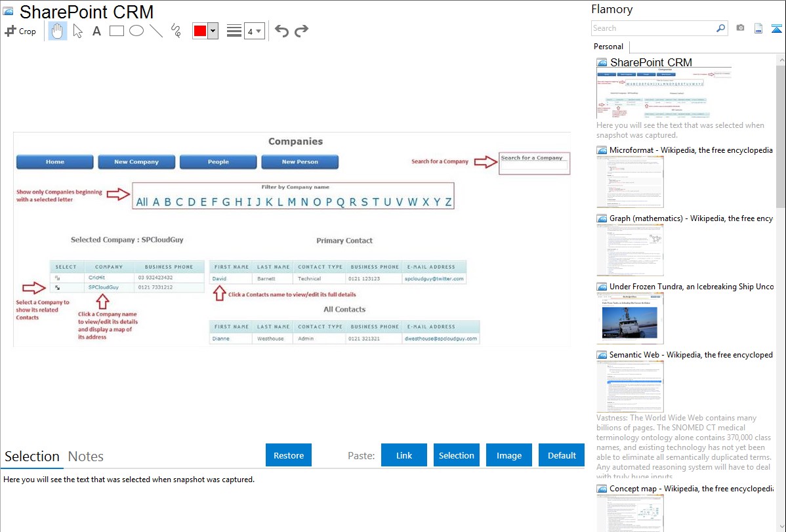
Task: Click the snapshot list scrollbar up arrow
Action: pyautogui.click(x=781, y=60)
